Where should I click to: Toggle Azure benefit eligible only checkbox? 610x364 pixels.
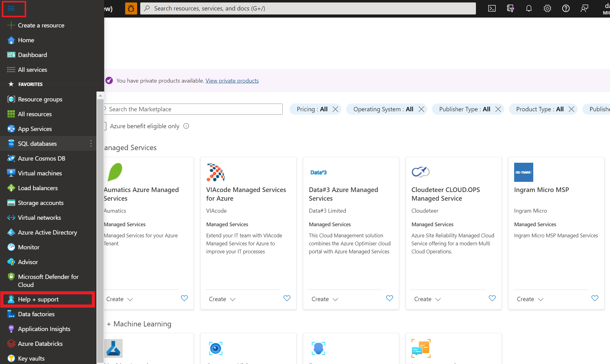[x=103, y=126]
